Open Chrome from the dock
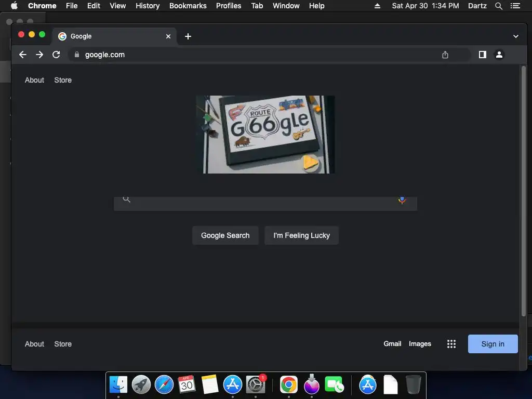This screenshot has width=532, height=399. tap(289, 384)
